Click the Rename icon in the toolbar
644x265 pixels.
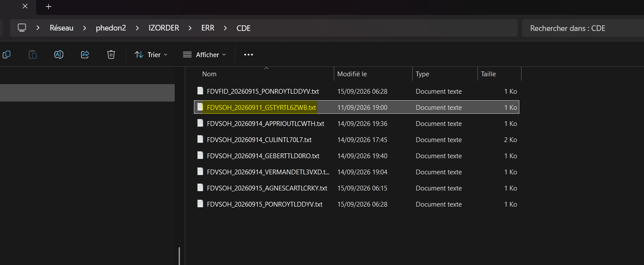coord(59,54)
